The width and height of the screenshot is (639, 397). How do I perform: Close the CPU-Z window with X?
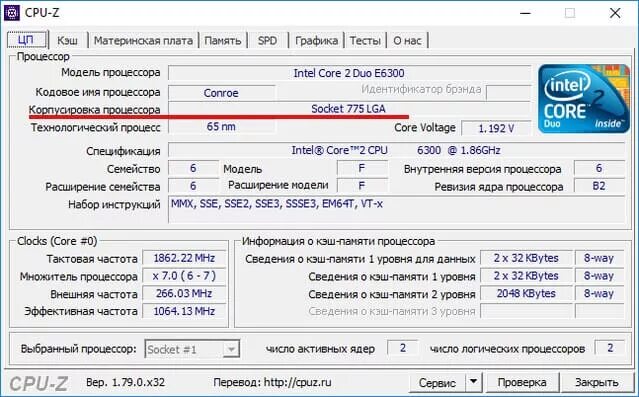[x=615, y=13]
